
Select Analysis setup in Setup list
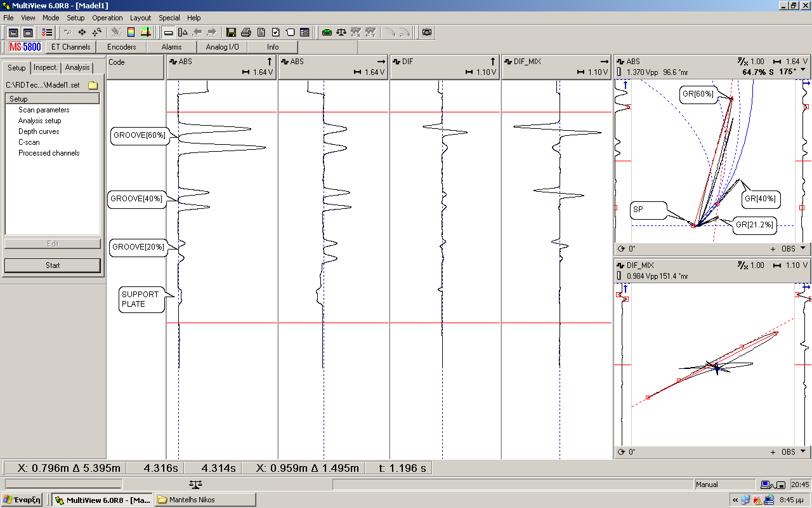click(40, 121)
